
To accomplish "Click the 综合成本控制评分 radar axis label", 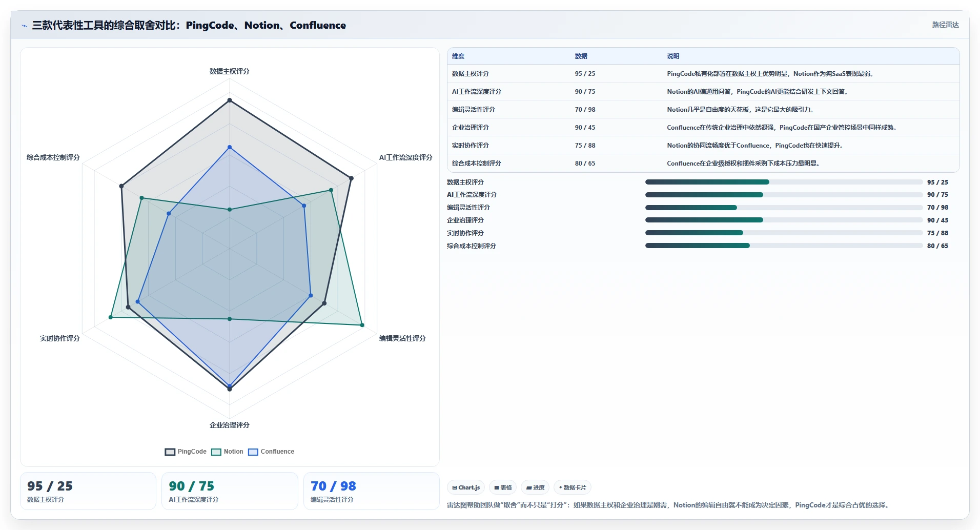I will click(53, 157).
